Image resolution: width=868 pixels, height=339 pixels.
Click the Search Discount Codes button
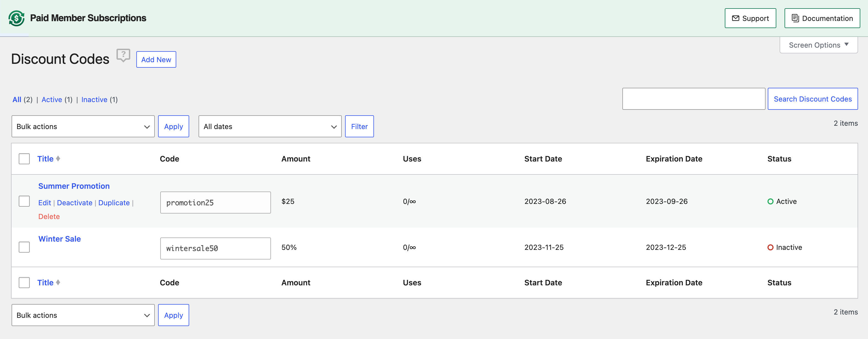click(x=813, y=99)
